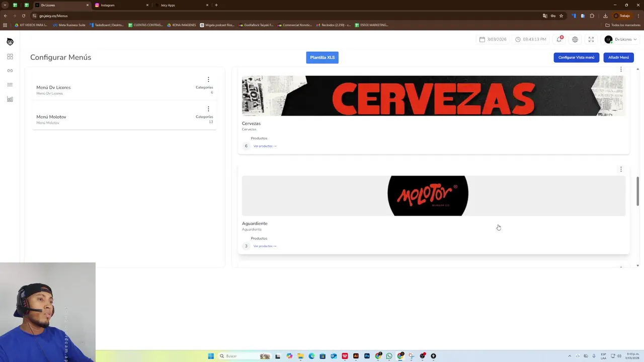The image size is (644, 362).
Task: Click Configurar Vista menú button
Action: pos(576,57)
